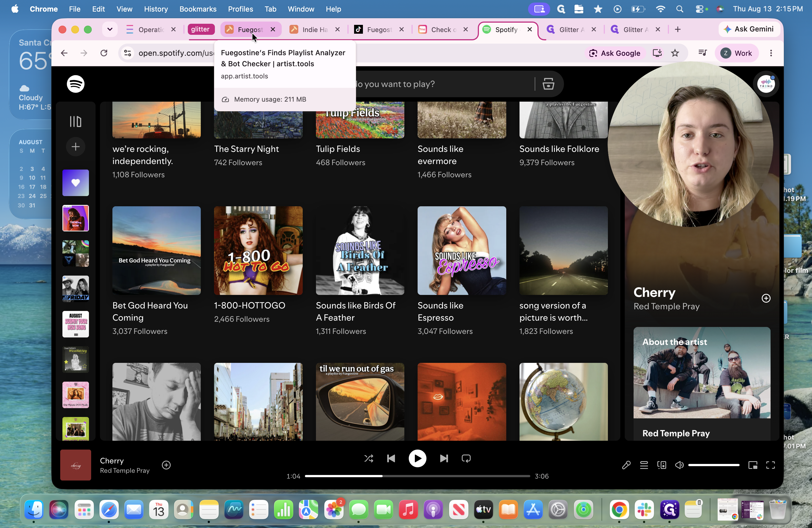Skip to the next track

[444, 458]
